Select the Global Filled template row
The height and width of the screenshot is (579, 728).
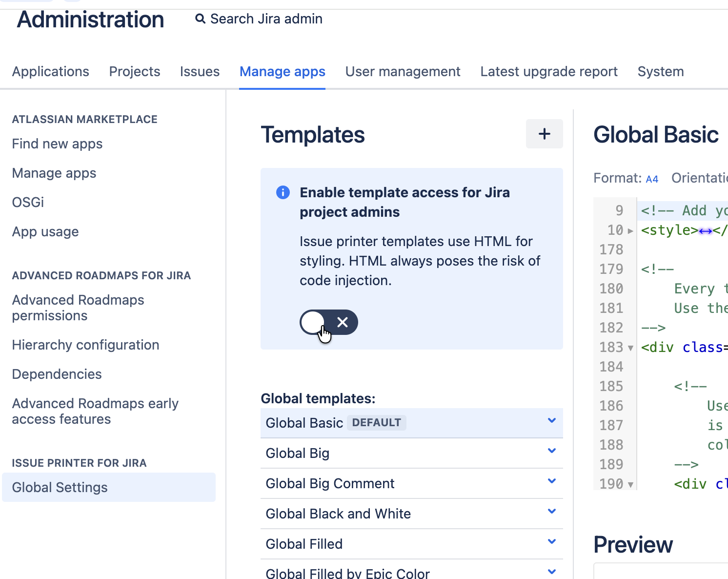pyautogui.click(x=304, y=544)
